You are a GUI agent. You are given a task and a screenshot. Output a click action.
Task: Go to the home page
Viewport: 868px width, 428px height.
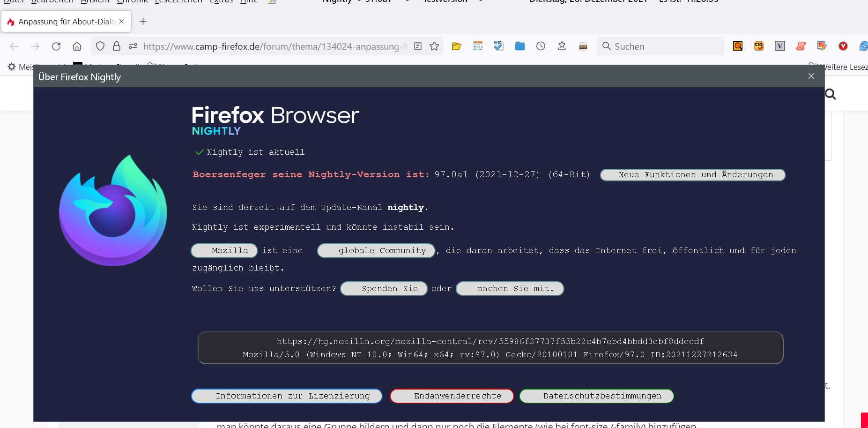(x=77, y=46)
